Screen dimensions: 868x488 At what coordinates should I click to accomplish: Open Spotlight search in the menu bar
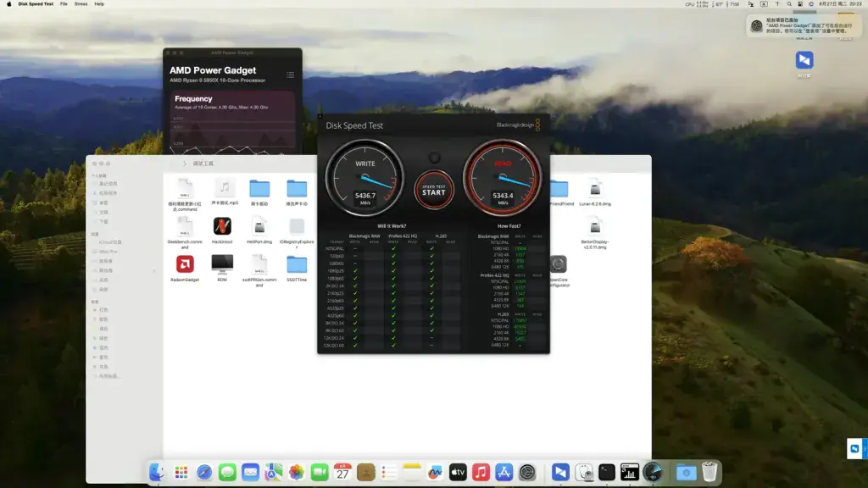[789, 4]
